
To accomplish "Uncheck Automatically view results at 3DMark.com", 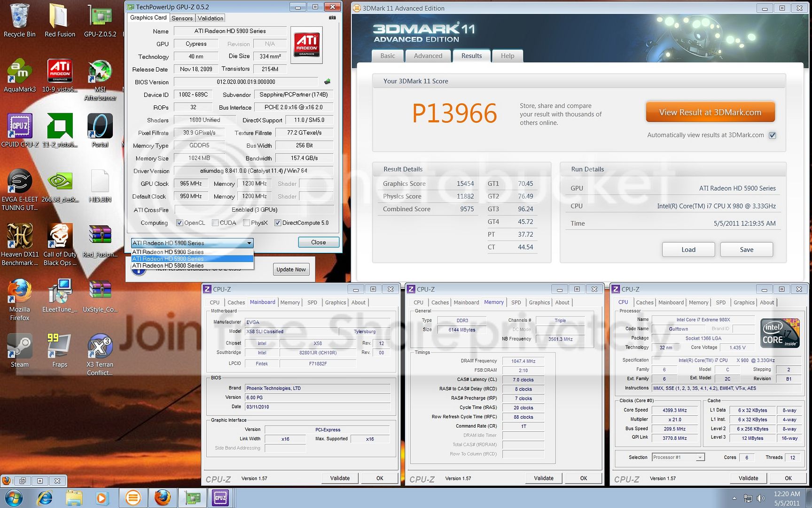I will click(x=772, y=135).
